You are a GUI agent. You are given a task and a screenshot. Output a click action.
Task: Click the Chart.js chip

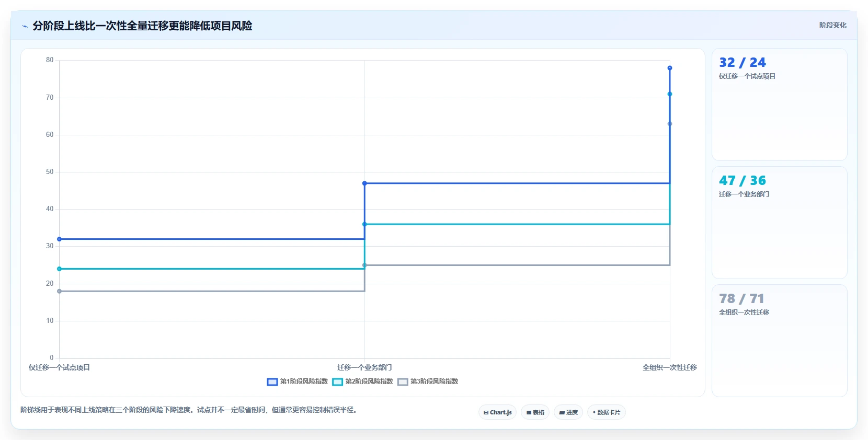497,412
